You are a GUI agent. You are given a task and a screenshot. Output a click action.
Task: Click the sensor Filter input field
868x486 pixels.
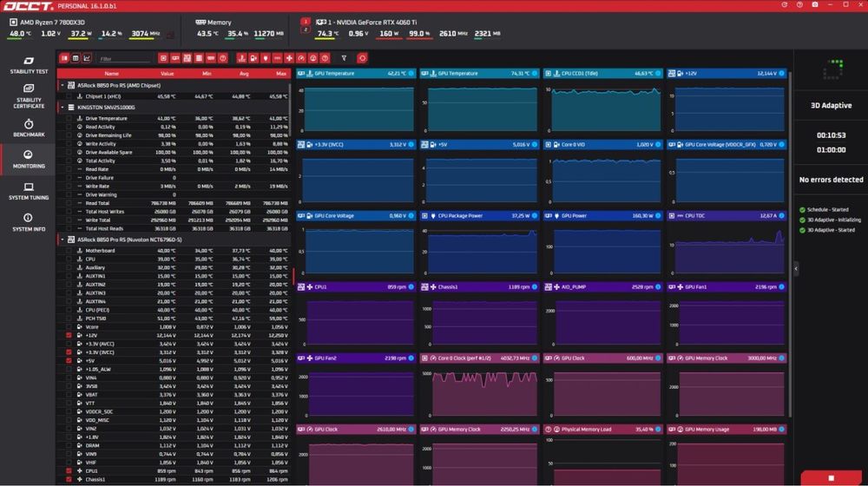click(x=124, y=58)
